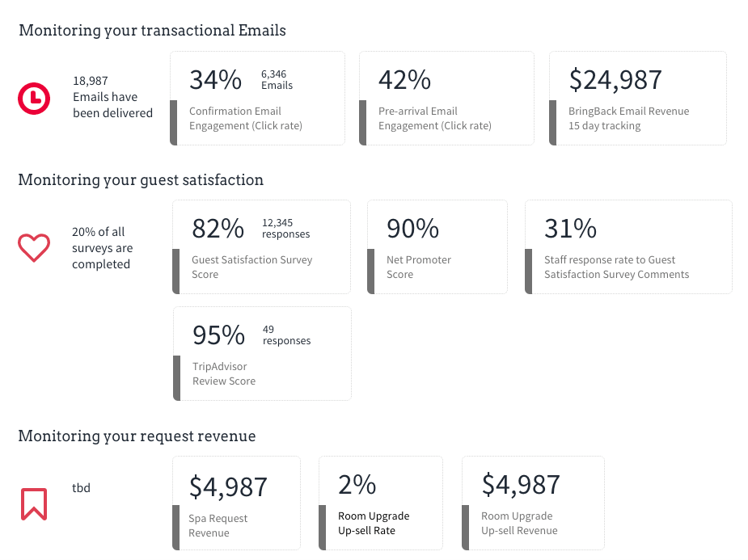Click the red bookmark icon for request revenue
This screenshot has height=560, width=748.
pos(34,503)
